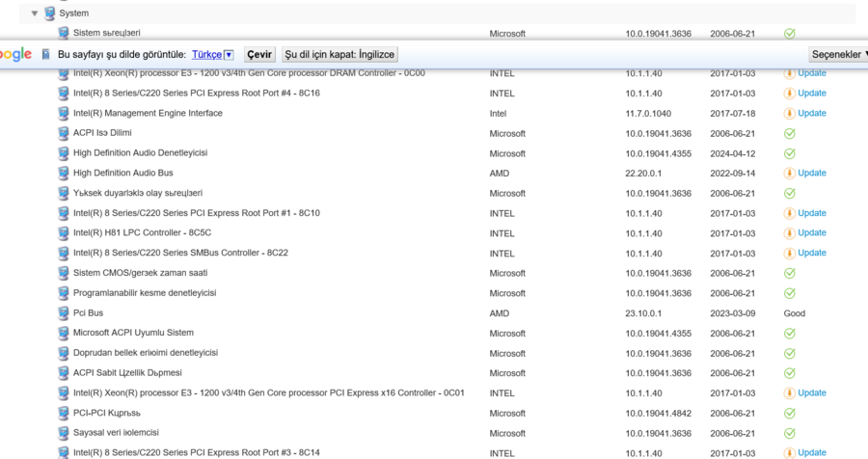This screenshot has width=868, height=459.
Task: Click device icon beside Pci Bus
Action: (64, 313)
